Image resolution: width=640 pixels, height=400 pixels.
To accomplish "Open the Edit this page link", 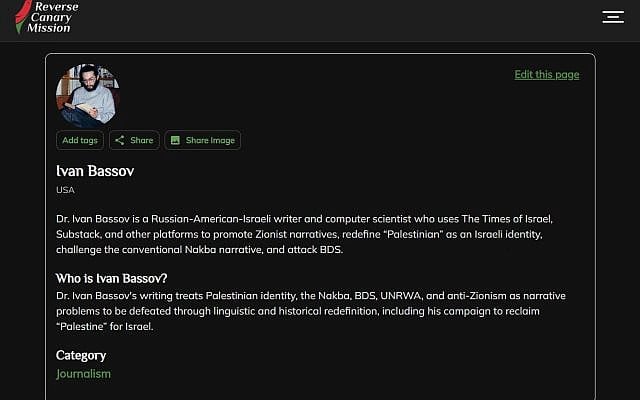I will (x=547, y=75).
